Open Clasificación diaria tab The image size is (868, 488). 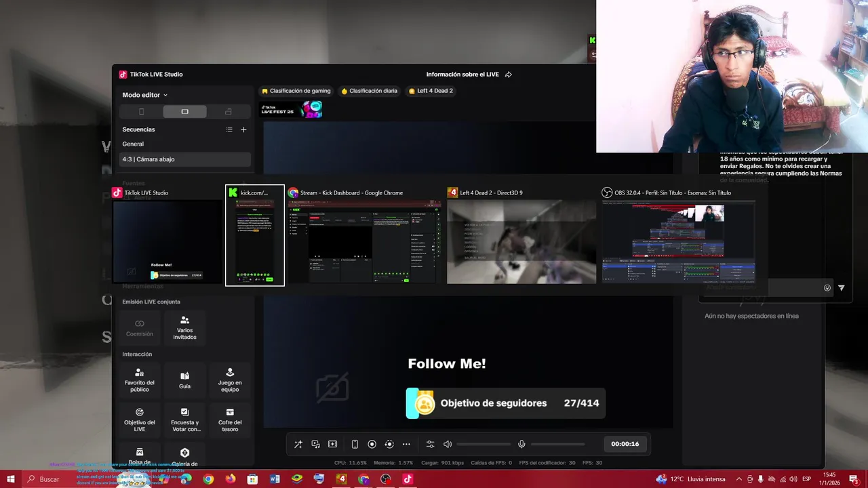coord(369,91)
